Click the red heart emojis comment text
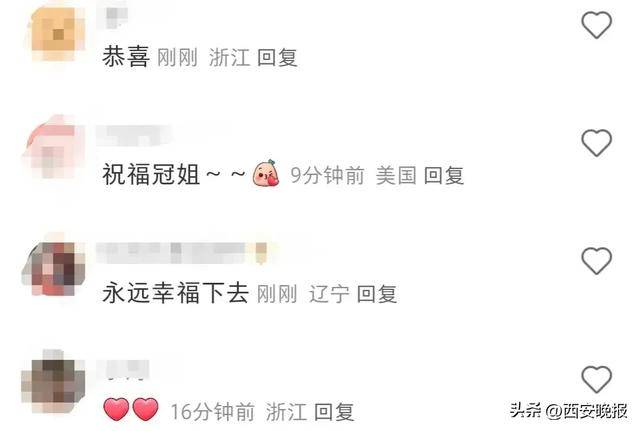The width and height of the screenshot is (640, 431). pos(131,409)
